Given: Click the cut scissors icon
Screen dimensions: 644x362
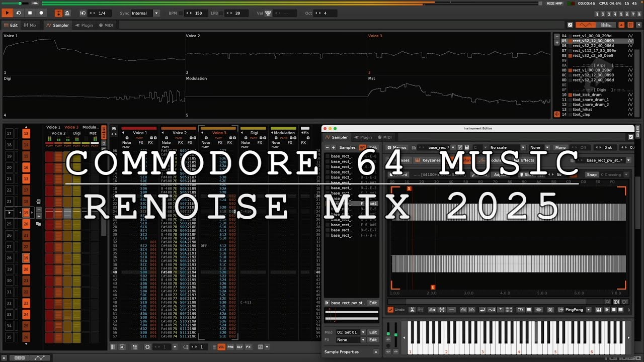Looking at the screenshot, I should pos(412,310).
